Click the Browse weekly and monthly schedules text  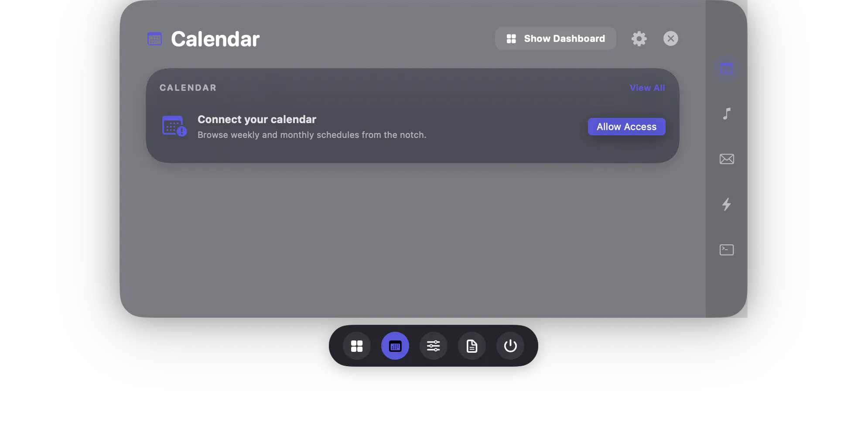tap(312, 135)
